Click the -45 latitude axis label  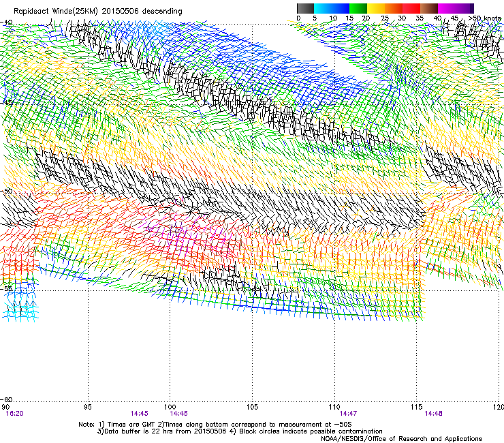6,103
